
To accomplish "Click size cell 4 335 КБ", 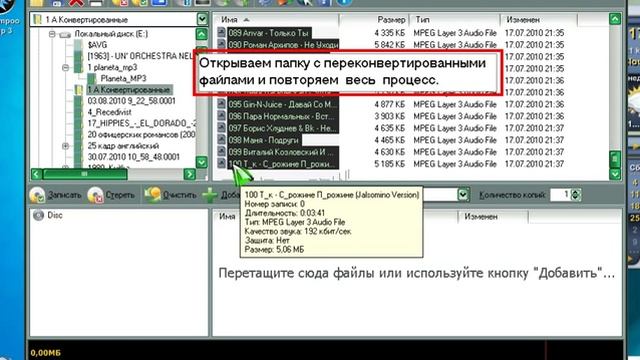I will [389, 33].
